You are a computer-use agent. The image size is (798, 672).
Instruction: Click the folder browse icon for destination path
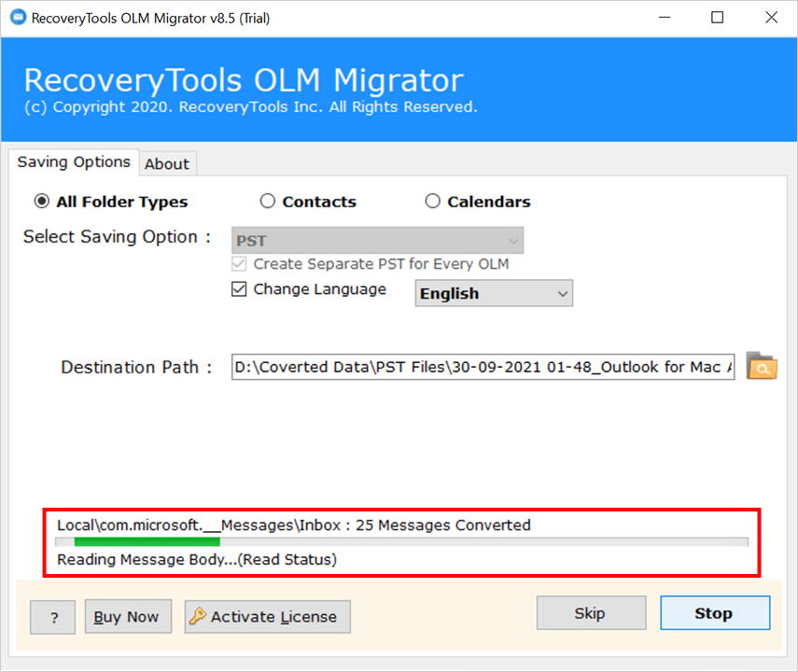762,366
